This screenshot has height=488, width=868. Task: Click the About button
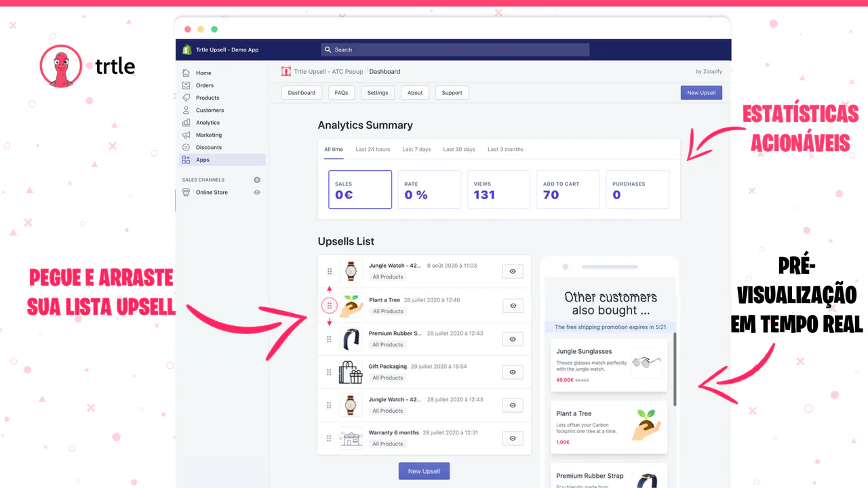[415, 93]
